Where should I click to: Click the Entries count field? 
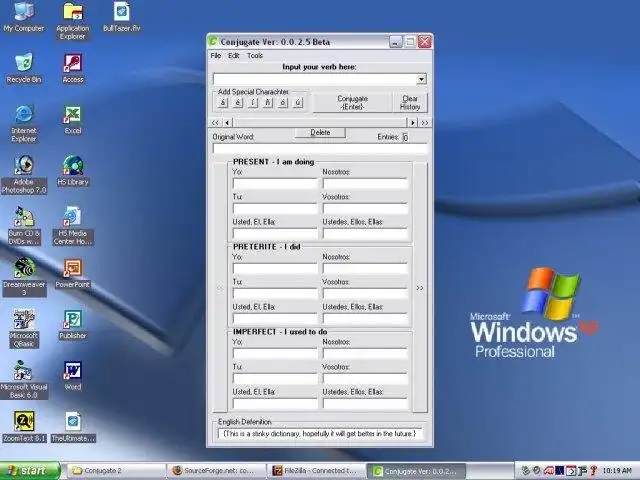[x=405, y=137]
